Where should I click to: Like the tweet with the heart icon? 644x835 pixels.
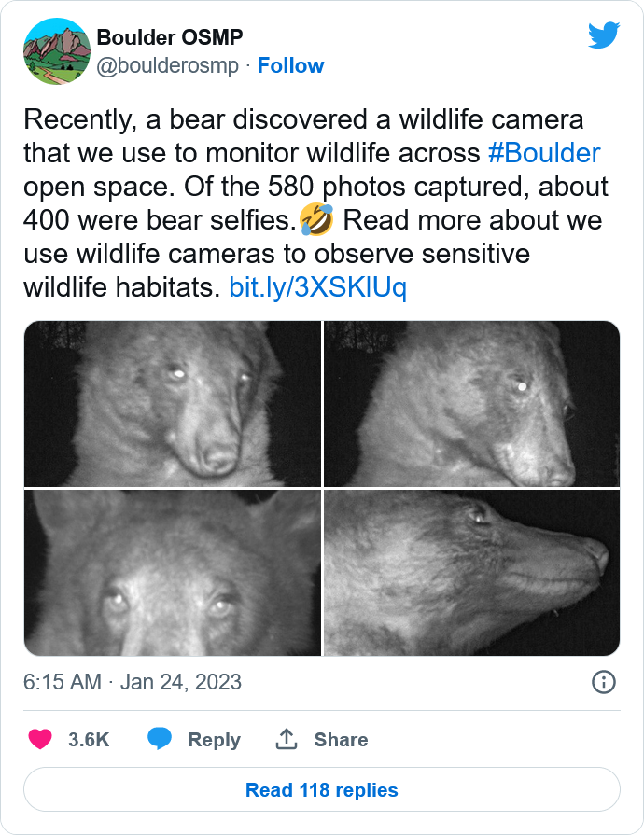click(40, 739)
